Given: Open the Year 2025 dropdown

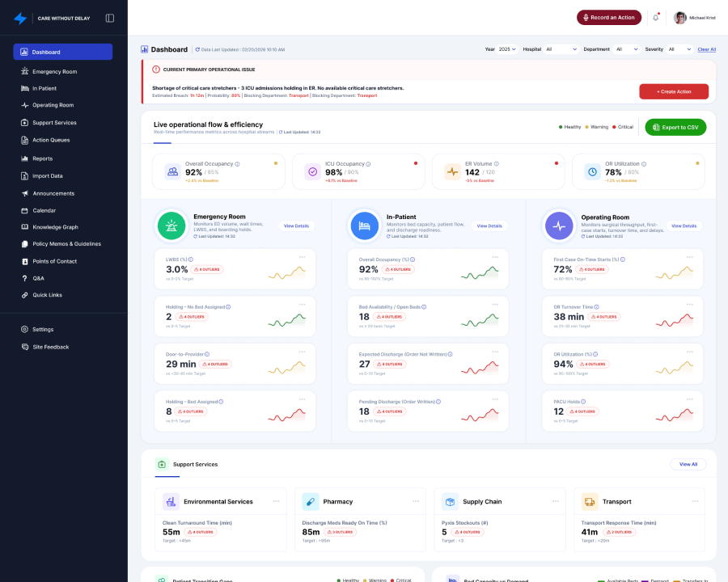Looking at the screenshot, I should [507, 49].
